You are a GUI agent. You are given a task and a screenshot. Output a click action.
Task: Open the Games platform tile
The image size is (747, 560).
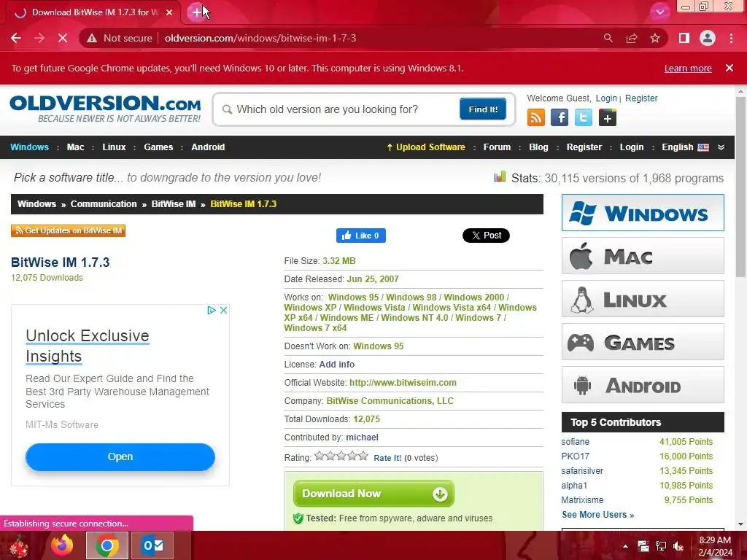click(x=643, y=342)
